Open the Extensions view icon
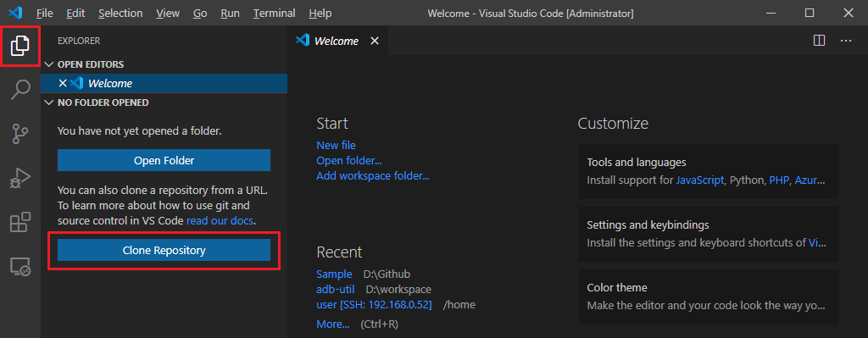This screenshot has height=338, width=868. [x=20, y=223]
